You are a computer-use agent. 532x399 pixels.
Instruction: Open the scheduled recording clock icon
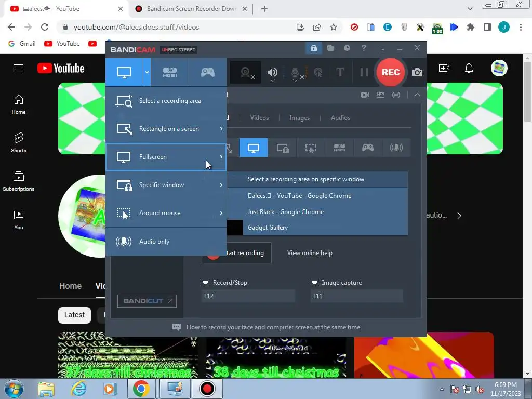pos(347,48)
